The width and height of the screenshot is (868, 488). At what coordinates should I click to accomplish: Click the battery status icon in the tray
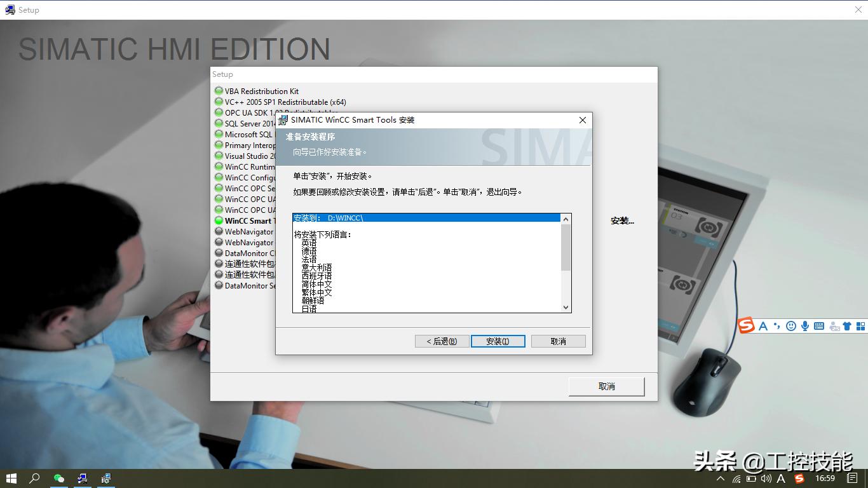click(x=751, y=478)
